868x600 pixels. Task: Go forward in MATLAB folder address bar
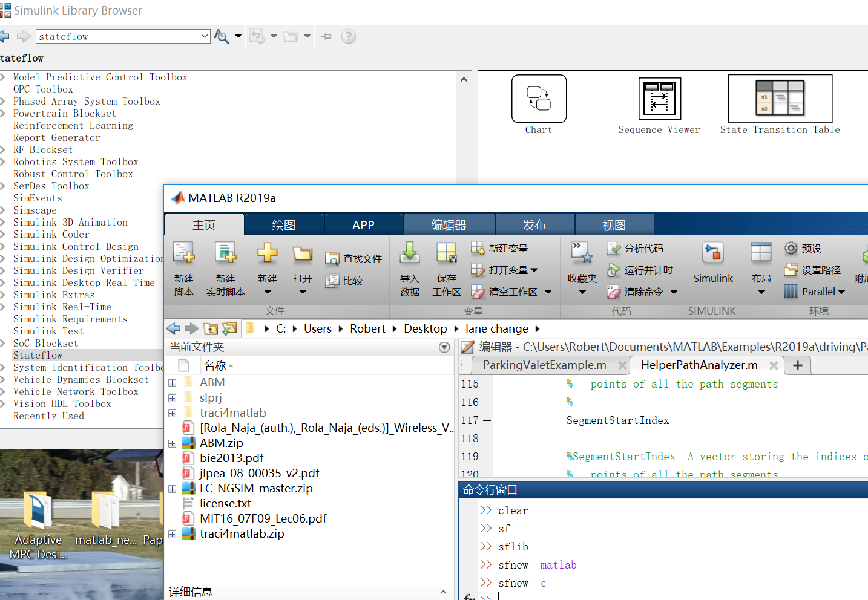(x=192, y=328)
